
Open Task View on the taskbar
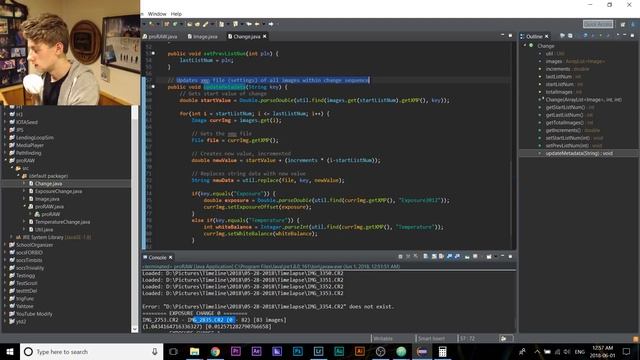[x=173, y=351]
